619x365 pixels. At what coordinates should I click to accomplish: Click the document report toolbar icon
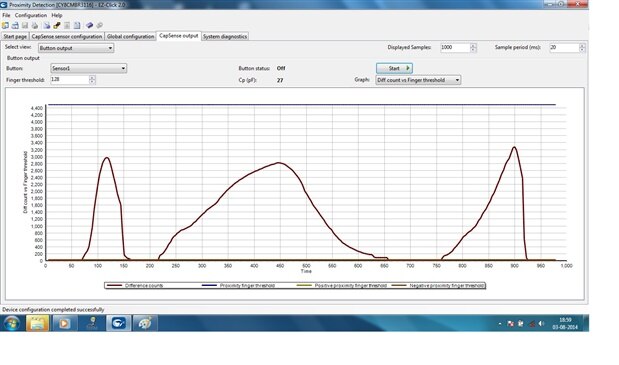(77, 26)
